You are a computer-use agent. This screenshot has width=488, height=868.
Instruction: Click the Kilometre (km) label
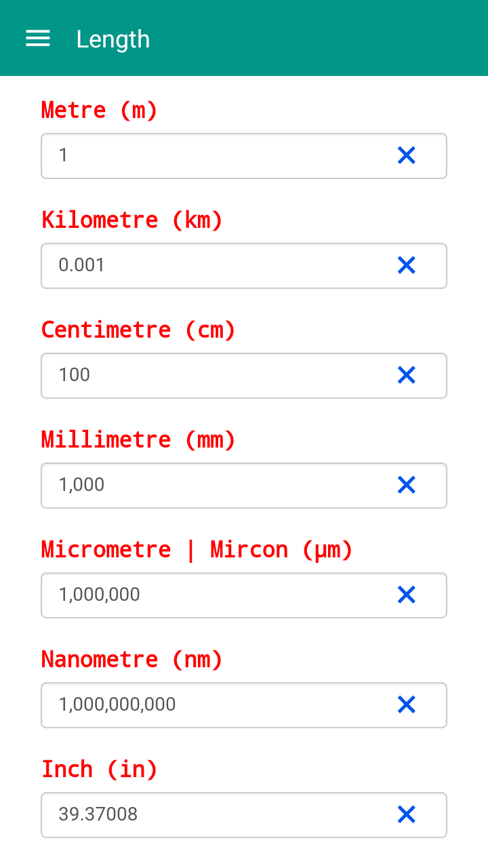point(132,220)
